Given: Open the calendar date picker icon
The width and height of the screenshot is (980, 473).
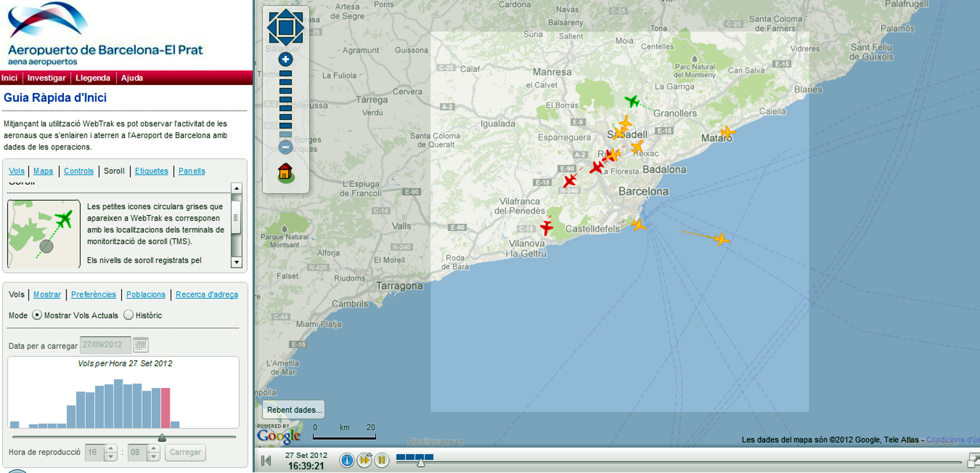Looking at the screenshot, I should [140, 345].
